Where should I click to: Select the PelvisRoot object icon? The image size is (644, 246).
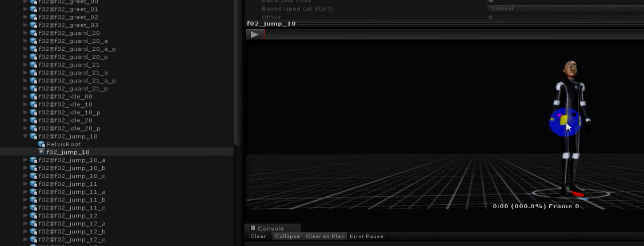coord(41,144)
